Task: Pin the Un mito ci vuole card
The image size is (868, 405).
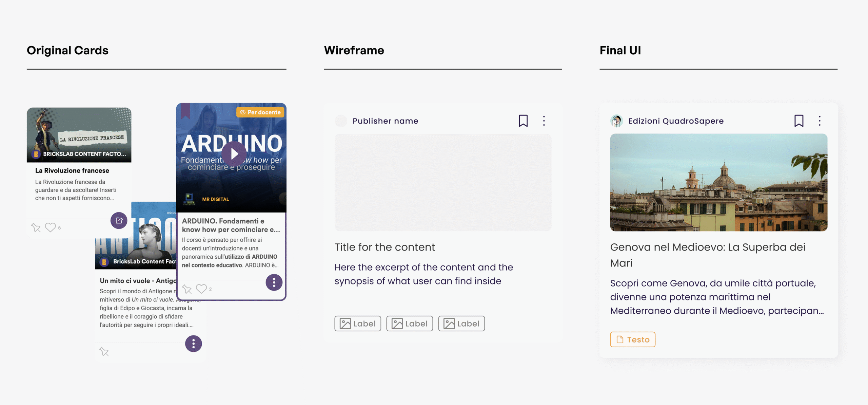Action: pos(104,352)
